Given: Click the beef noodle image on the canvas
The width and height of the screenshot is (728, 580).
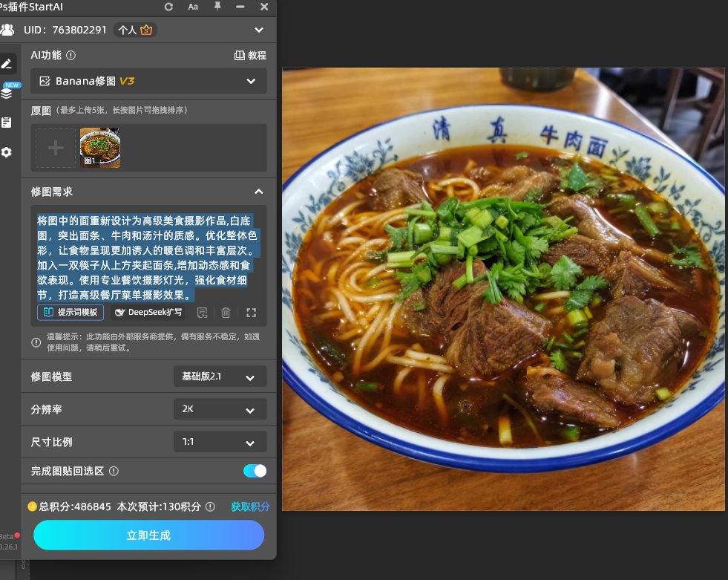Looking at the screenshot, I should click(503, 289).
